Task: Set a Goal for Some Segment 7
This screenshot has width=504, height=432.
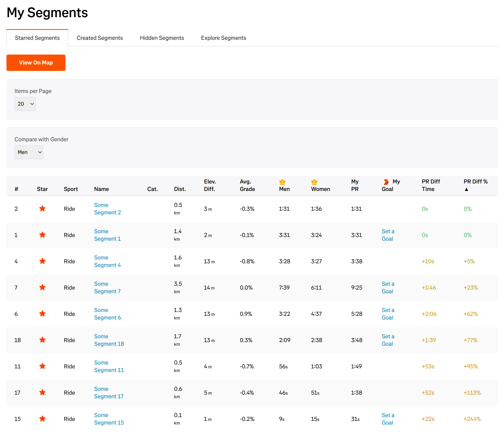Action: click(388, 288)
